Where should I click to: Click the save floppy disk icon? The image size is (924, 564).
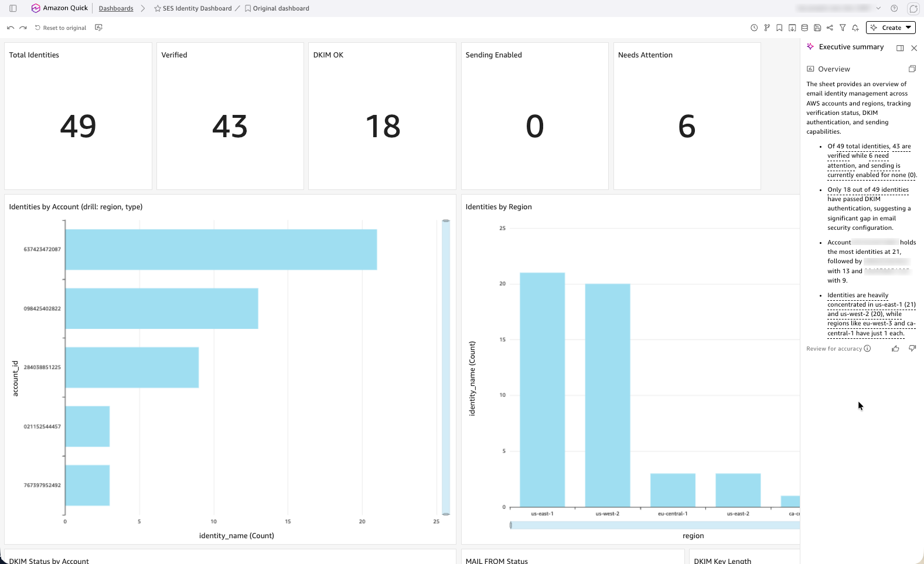pos(817,28)
